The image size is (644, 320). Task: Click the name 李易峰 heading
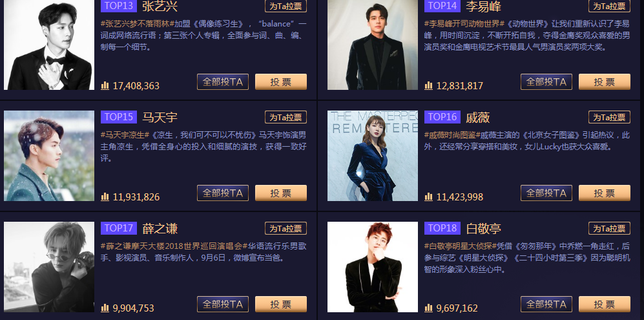(483, 6)
